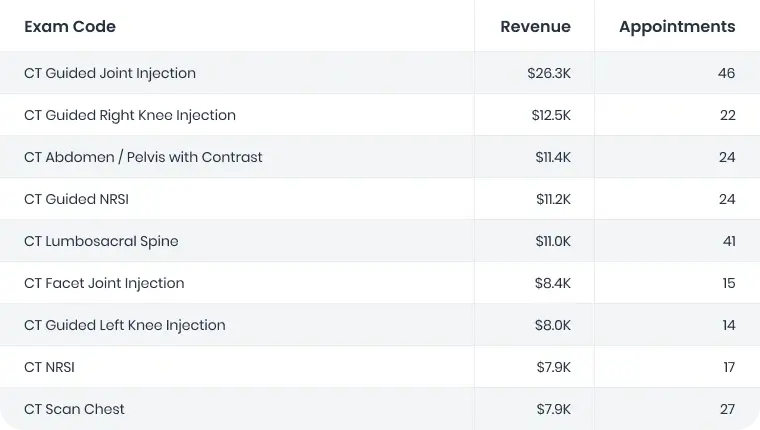
Task: Click the Revenue column header
Action: pos(535,27)
